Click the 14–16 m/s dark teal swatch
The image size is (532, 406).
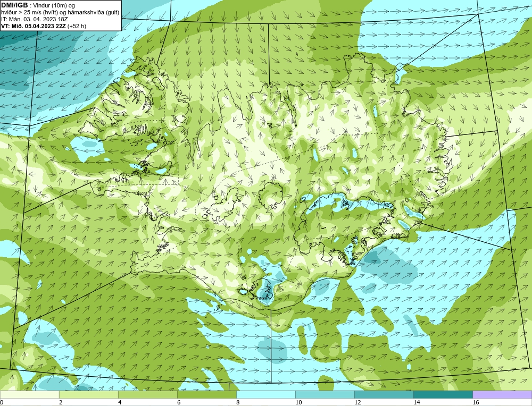(443, 394)
